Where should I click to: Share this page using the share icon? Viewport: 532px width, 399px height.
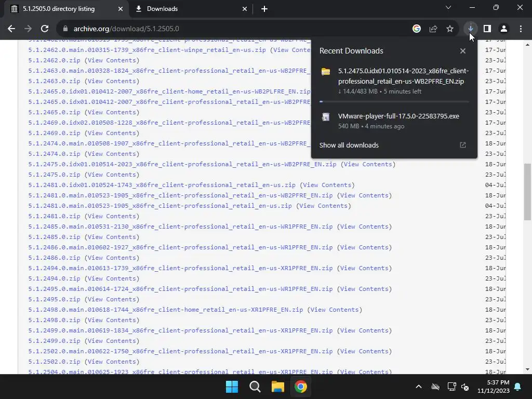click(433, 29)
